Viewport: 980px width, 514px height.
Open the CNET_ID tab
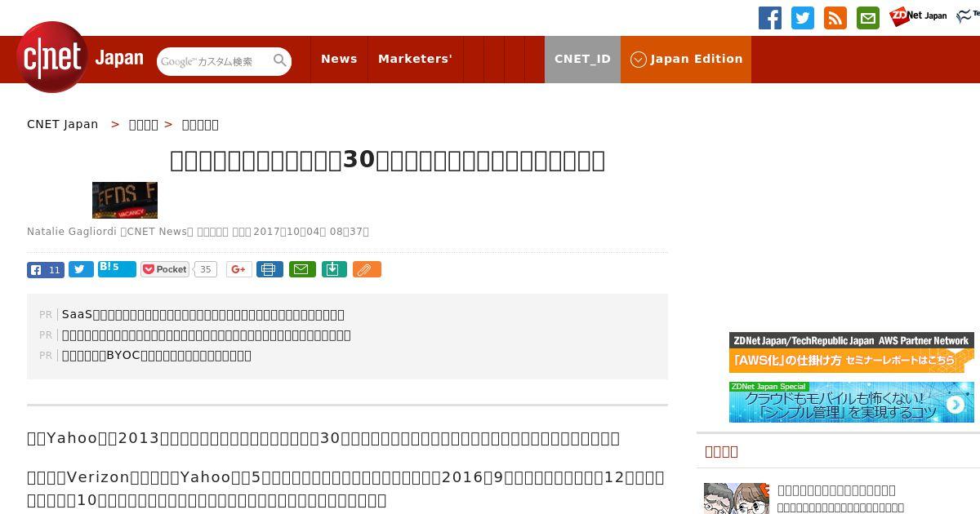pyautogui.click(x=582, y=59)
